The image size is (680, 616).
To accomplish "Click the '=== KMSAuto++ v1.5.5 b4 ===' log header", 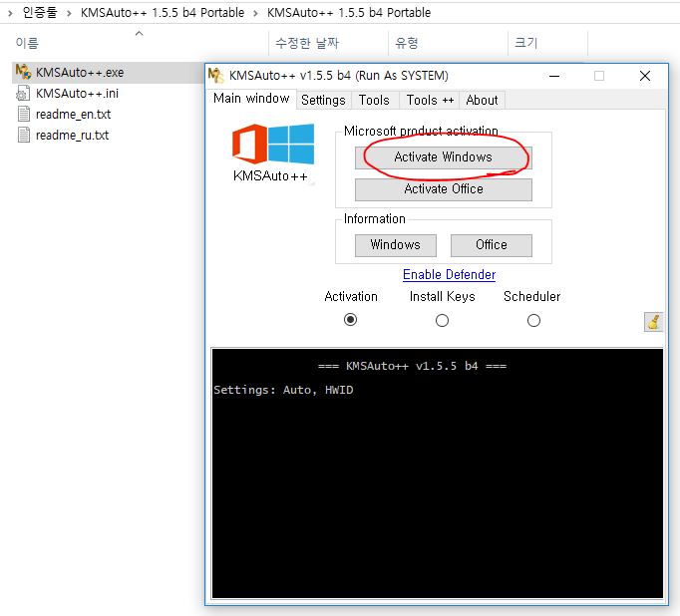I will click(412, 366).
